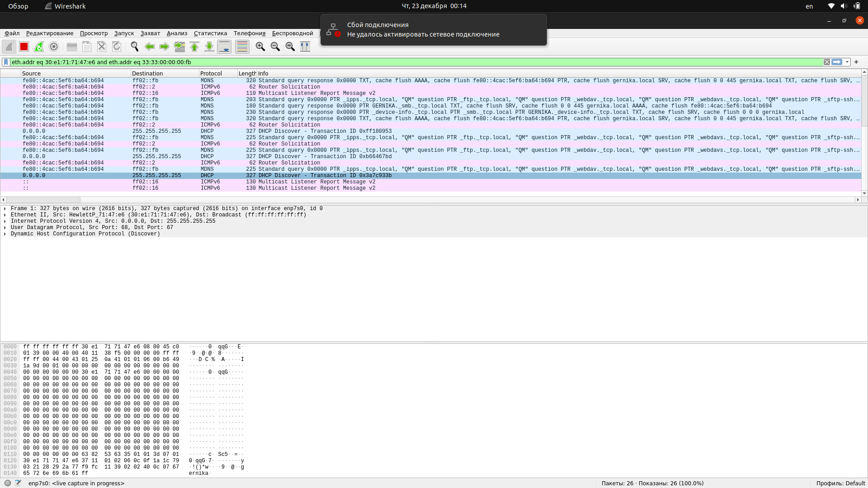Jump to last packet icon
Viewport: 868px width, 488px height.
point(209,47)
